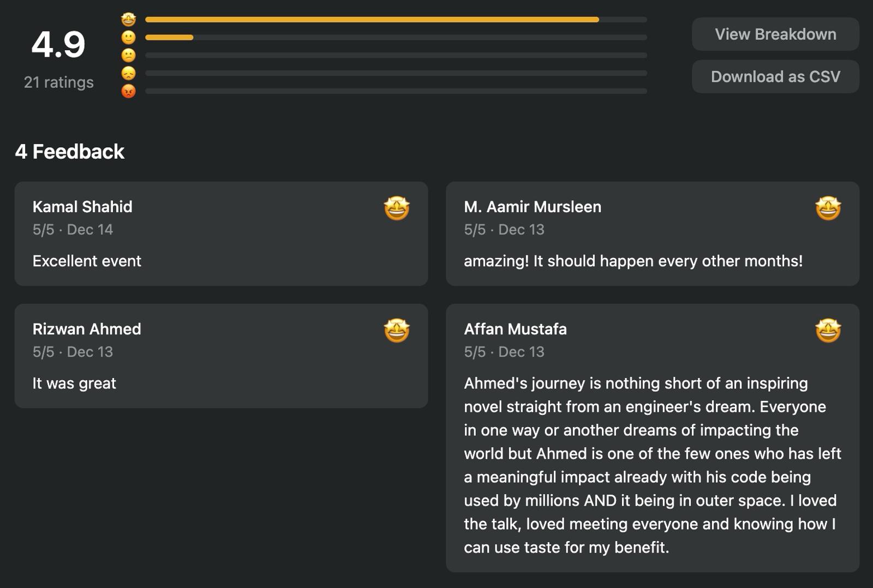Select Kamal Shahid's name
873x588 pixels.
[82, 207]
